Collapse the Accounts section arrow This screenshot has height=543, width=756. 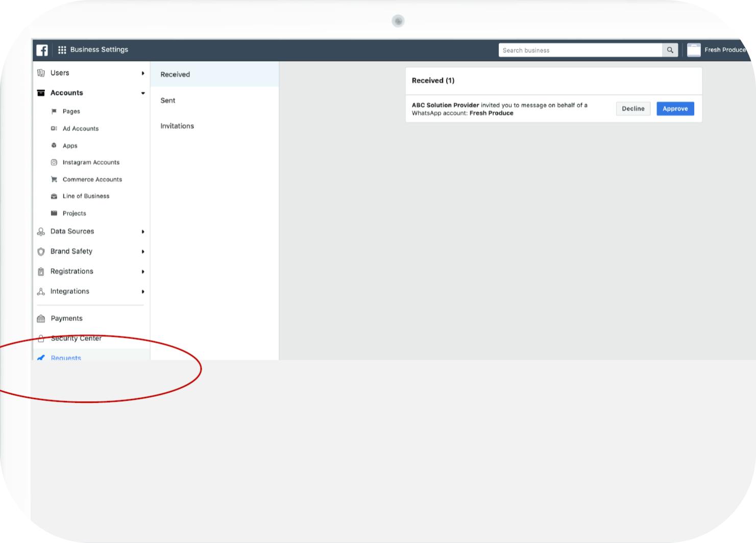point(143,93)
